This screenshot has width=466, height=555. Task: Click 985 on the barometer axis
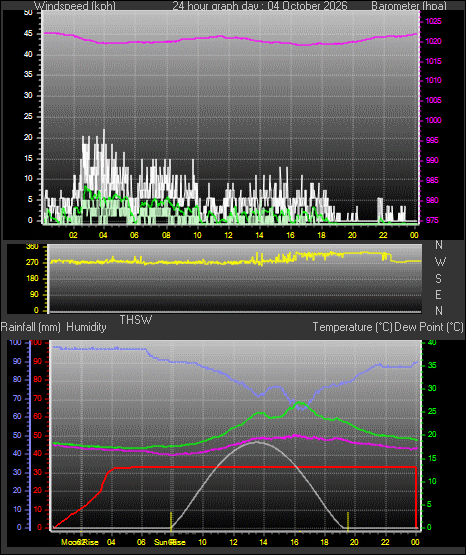(432, 180)
